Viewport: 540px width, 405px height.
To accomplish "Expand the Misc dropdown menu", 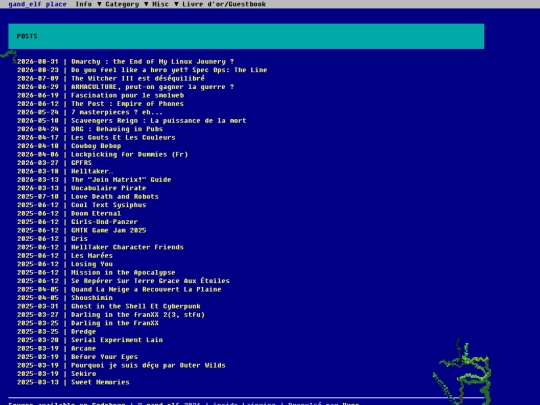I will point(165,4).
